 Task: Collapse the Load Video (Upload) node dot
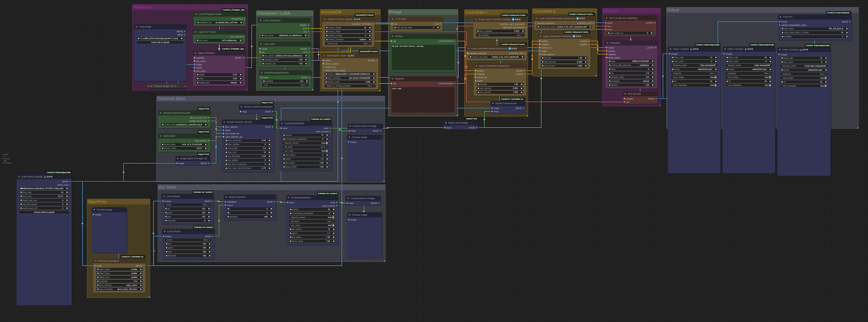(x=19, y=177)
